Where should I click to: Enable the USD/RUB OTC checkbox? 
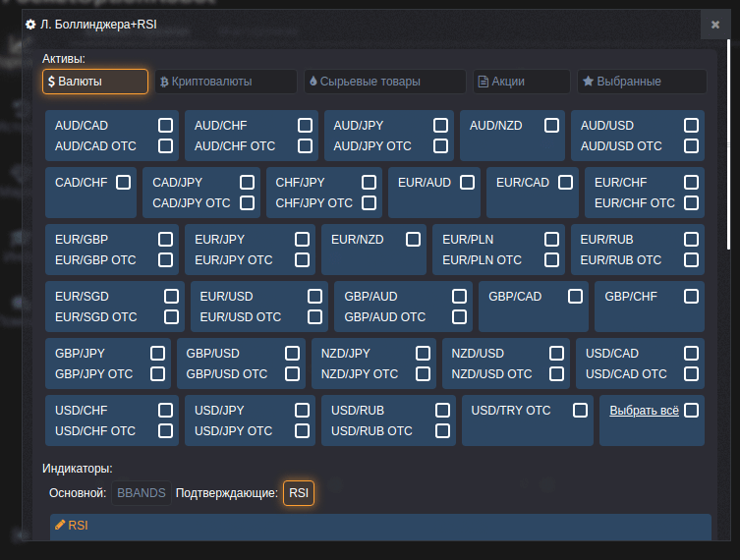(x=442, y=430)
